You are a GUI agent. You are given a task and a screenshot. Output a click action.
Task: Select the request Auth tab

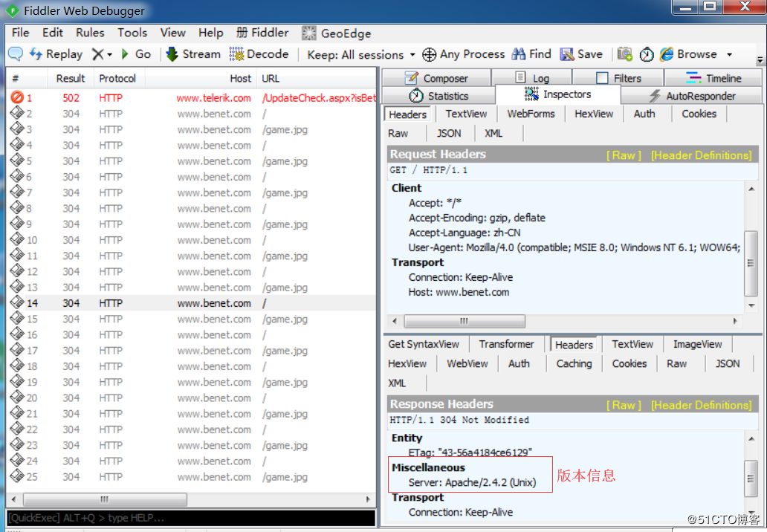pyautogui.click(x=644, y=114)
